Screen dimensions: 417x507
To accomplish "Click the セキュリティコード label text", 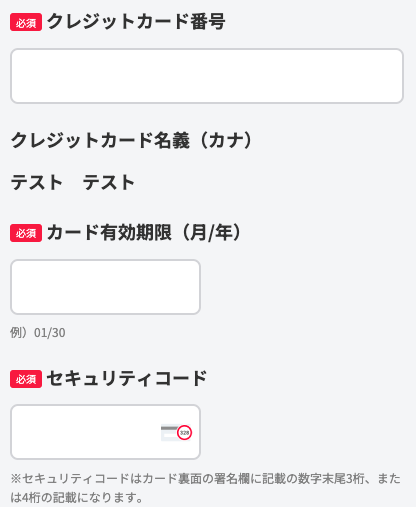I will (x=127, y=378).
